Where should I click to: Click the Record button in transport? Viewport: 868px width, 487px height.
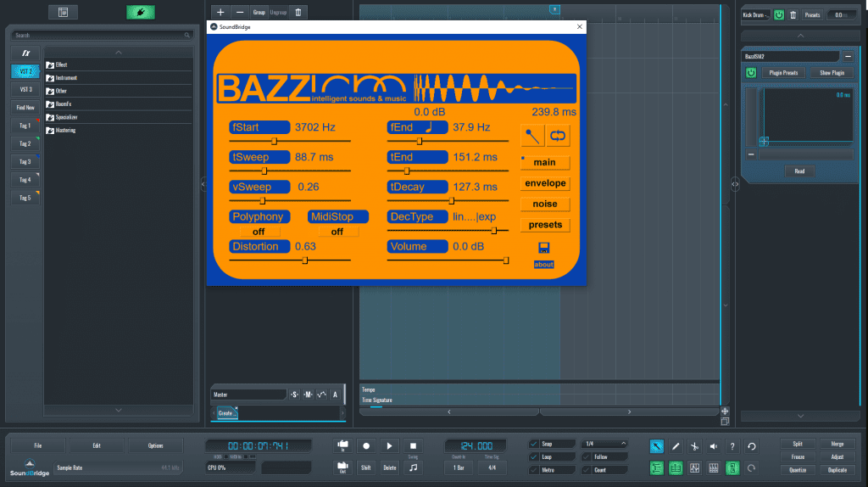(x=366, y=445)
